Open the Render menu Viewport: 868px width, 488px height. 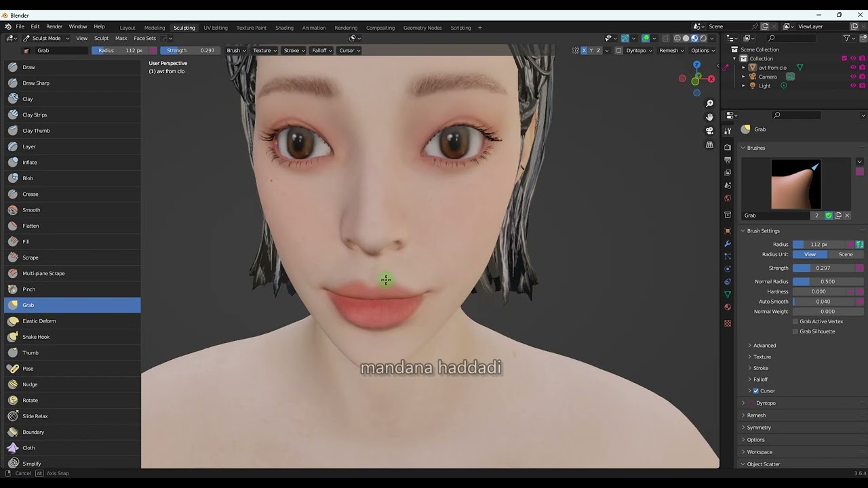[x=54, y=26]
